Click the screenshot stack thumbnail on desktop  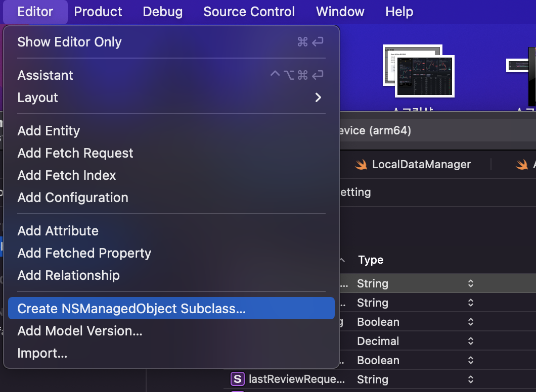coord(419,71)
